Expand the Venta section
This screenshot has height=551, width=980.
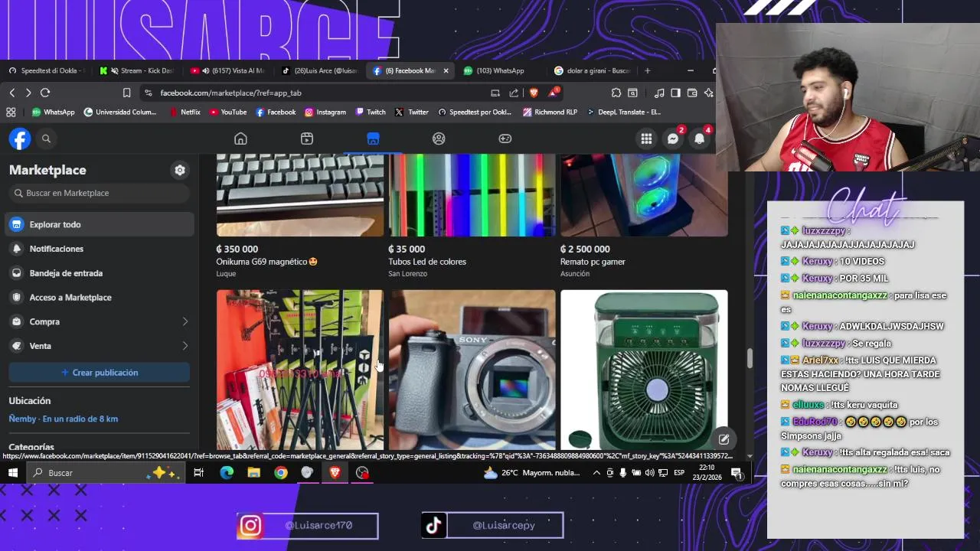pyautogui.click(x=100, y=346)
